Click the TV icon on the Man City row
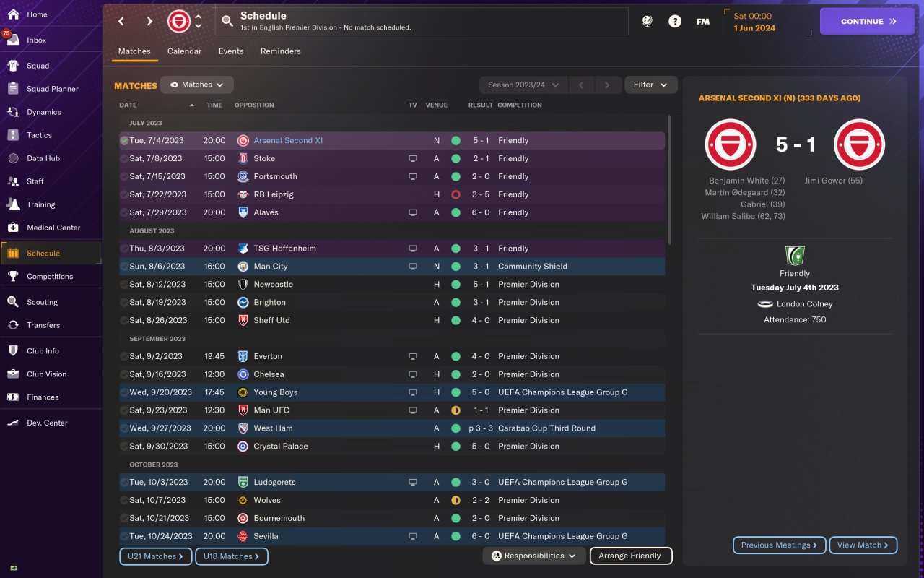Screen dimensions: 924x578 pyautogui.click(x=413, y=267)
